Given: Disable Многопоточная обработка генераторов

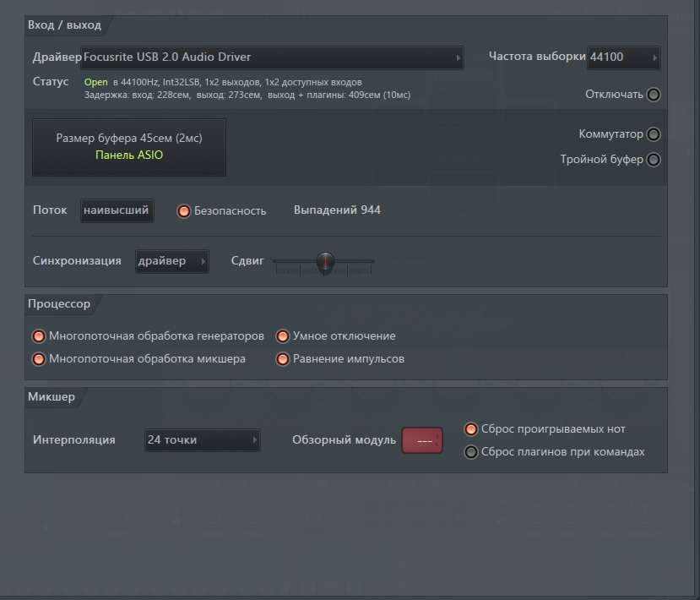Looking at the screenshot, I should [38, 336].
